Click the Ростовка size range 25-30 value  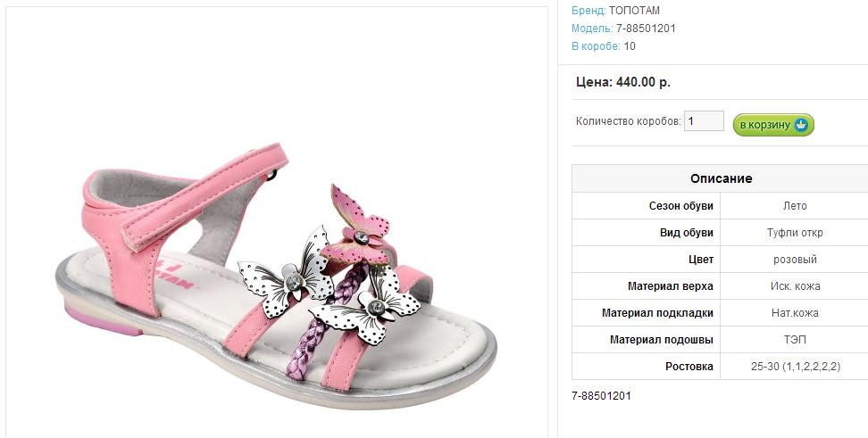[794, 367]
